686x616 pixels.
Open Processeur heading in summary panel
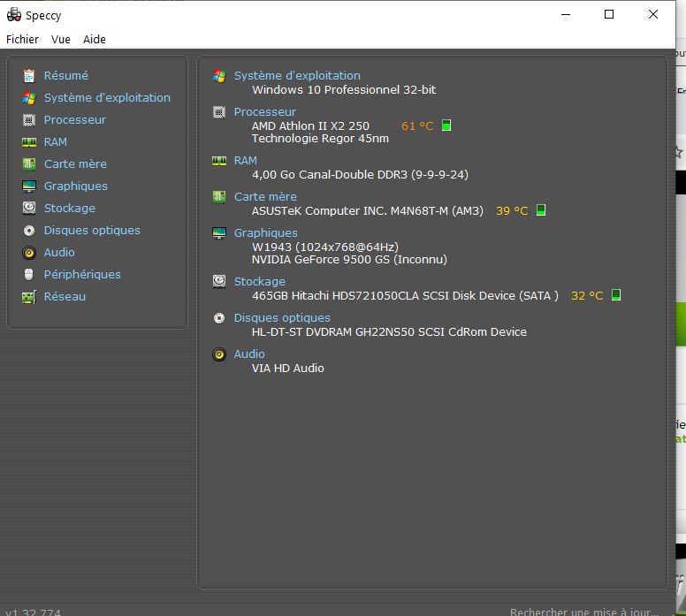pyautogui.click(x=264, y=112)
